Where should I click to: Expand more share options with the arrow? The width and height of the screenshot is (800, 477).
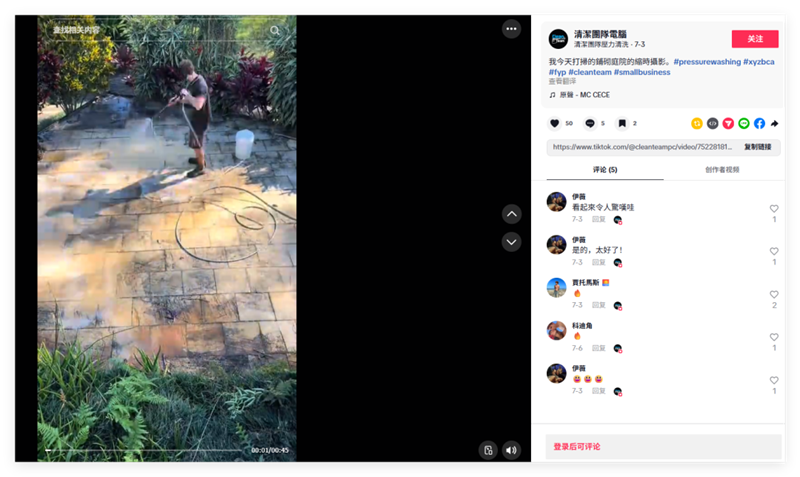(x=774, y=123)
